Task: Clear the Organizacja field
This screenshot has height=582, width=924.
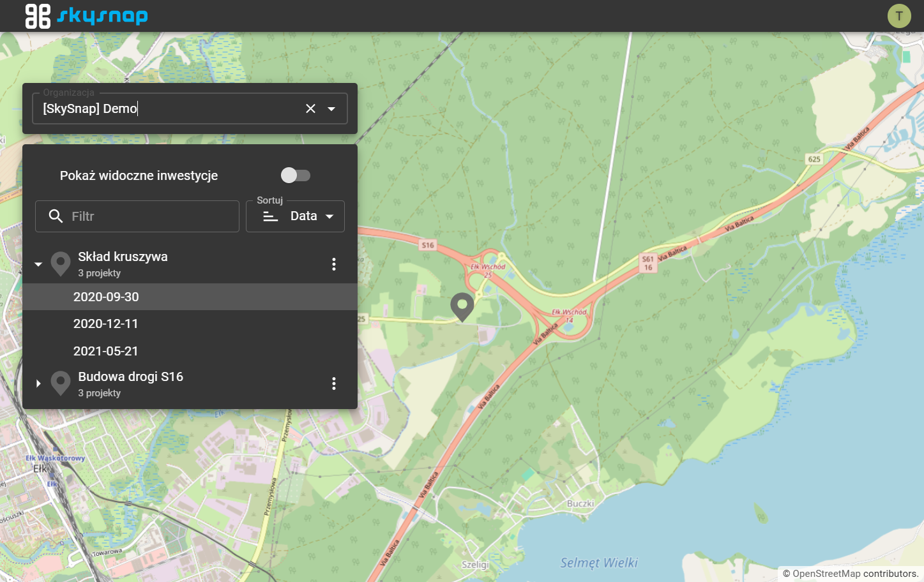Action: (311, 108)
